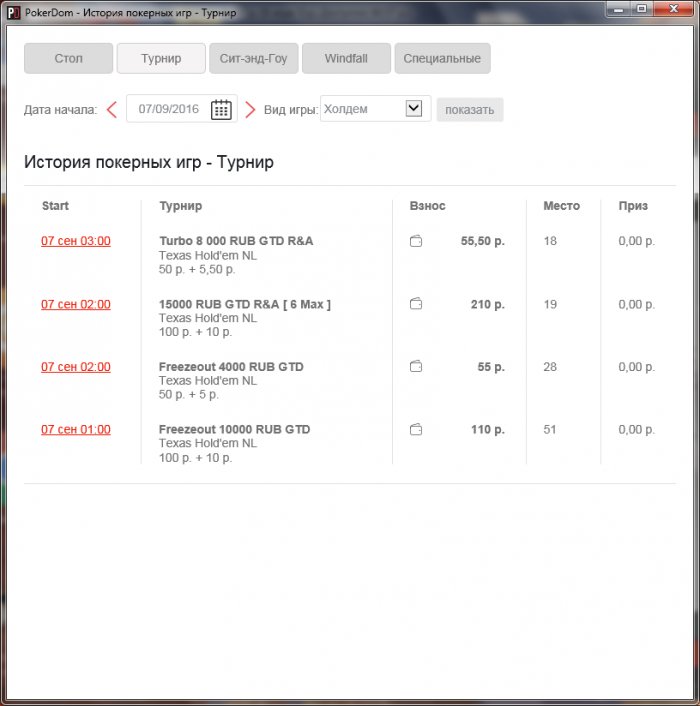700x706 pixels.
Task: Click place value 18
Action: tap(550, 241)
